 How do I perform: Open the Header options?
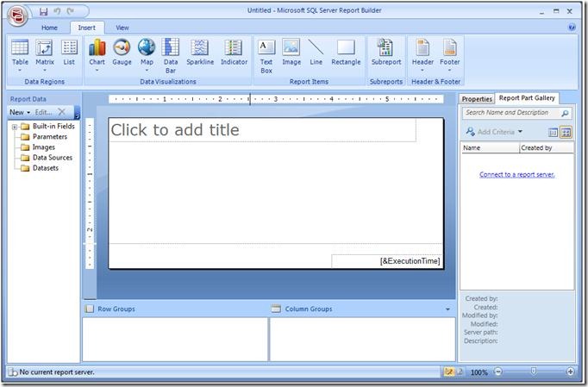tap(422, 55)
